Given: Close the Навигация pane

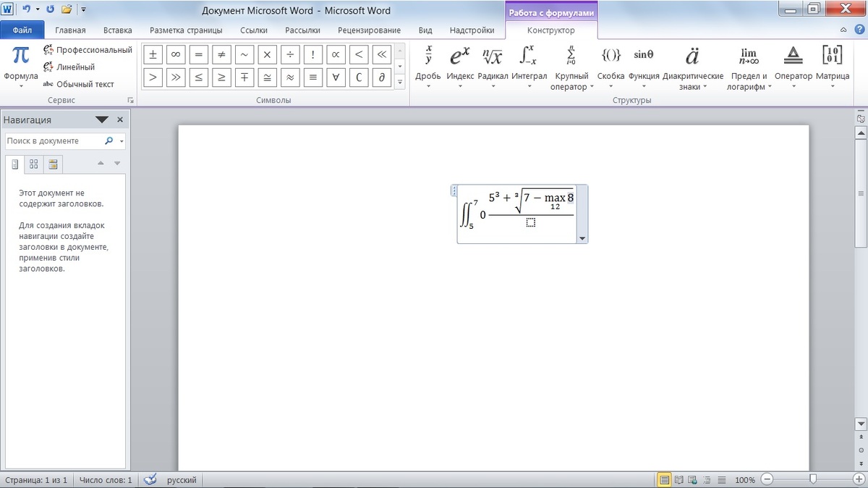Looking at the screenshot, I should (x=120, y=119).
